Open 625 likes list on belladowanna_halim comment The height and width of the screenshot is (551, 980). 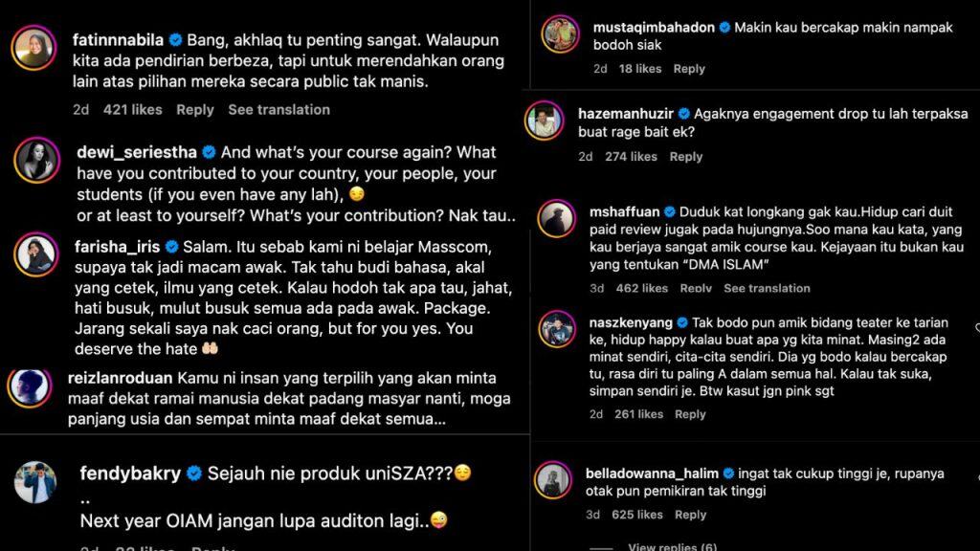(636, 515)
